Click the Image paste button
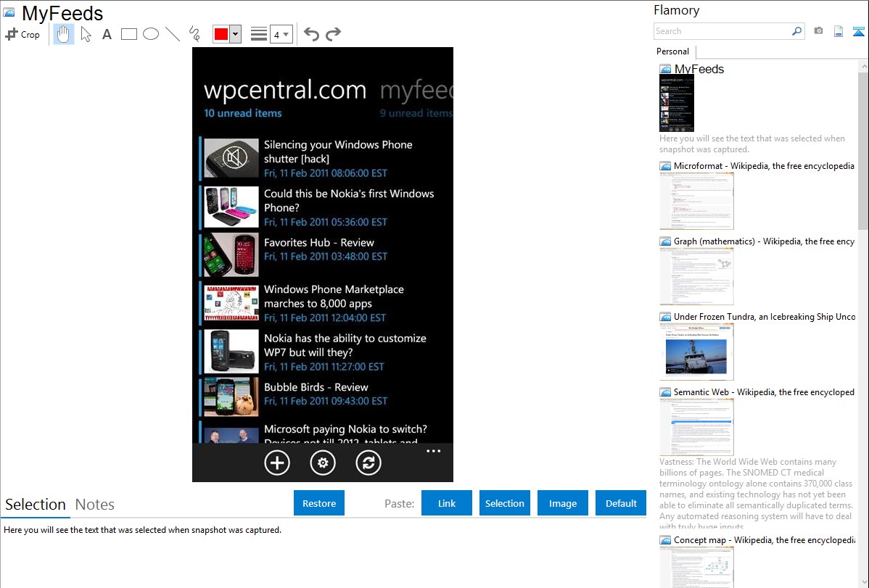This screenshot has height=588, width=869. coord(562,503)
